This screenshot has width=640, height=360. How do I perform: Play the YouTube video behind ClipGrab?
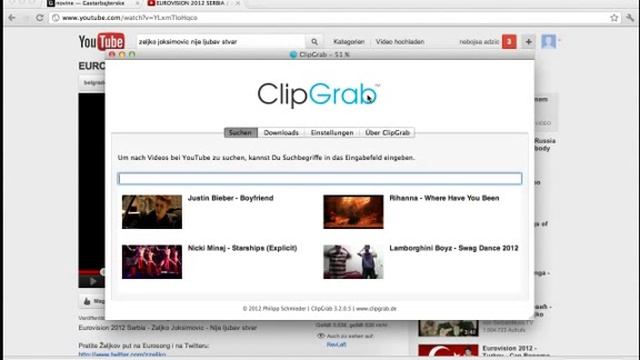coord(93,281)
